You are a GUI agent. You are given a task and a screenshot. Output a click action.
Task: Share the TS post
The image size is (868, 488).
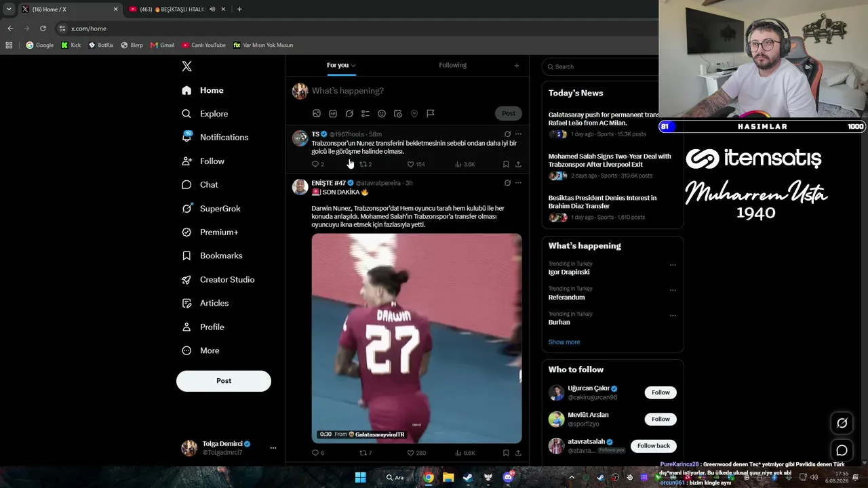tap(518, 164)
